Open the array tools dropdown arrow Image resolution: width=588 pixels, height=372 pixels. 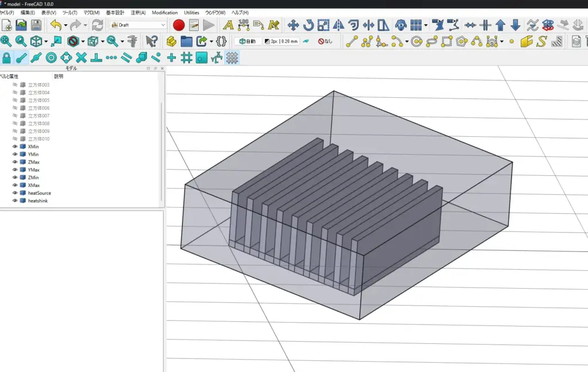click(x=425, y=25)
